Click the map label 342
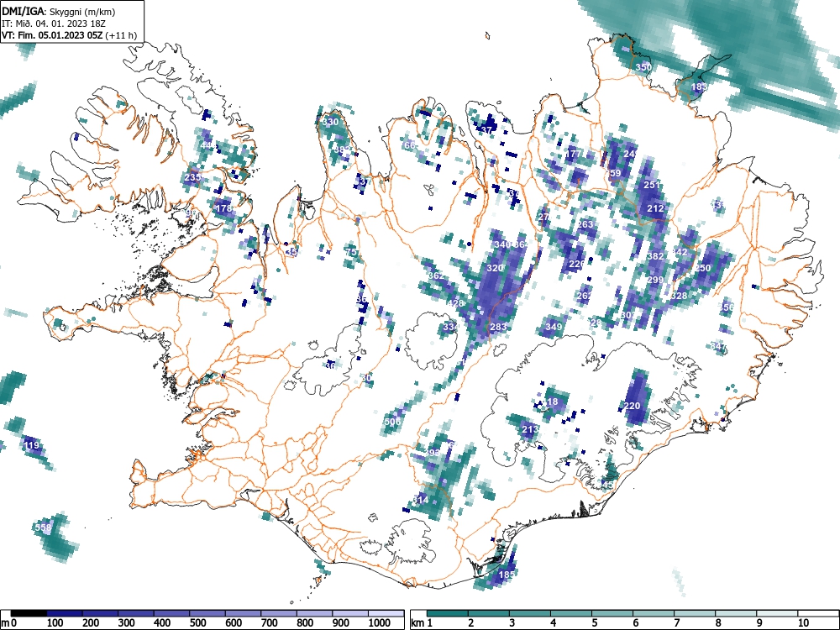Viewport: 840px width, 630px height. pos(679,252)
